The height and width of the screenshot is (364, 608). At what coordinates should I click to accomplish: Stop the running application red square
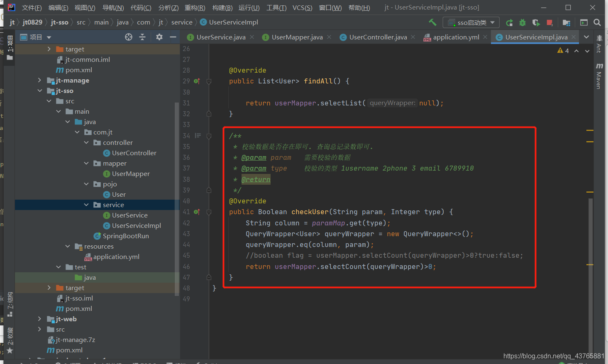pyautogui.click(x=549, y=22)
